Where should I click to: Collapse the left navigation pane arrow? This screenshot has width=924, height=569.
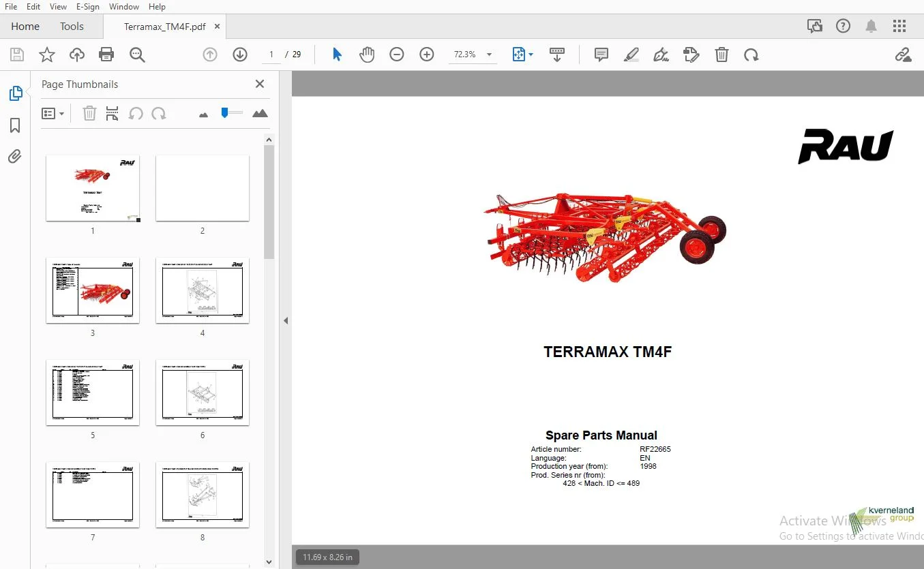click(x=286, y=320)
